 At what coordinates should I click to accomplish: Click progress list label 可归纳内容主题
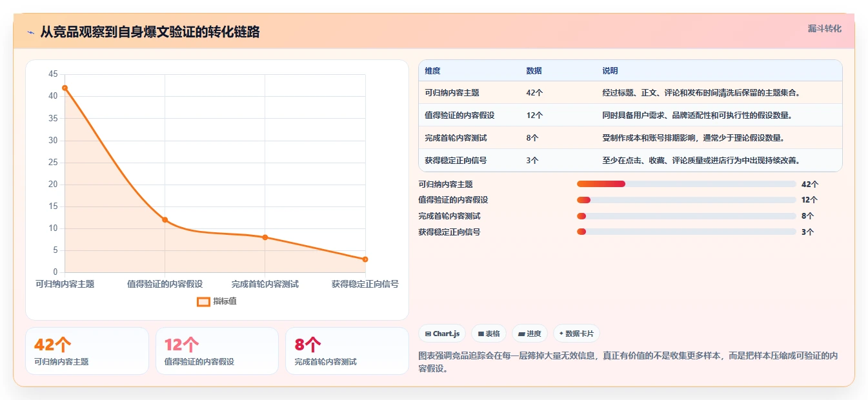tap(445, 184)
